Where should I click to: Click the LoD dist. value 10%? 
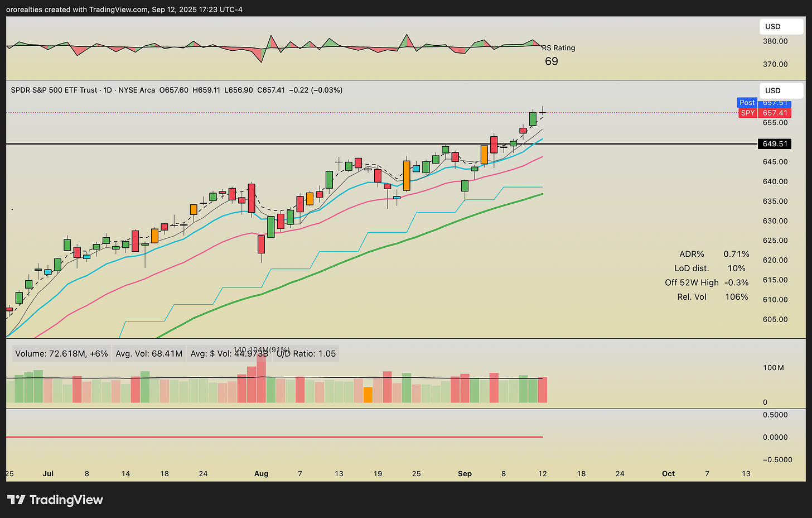[x=737, y=268]
